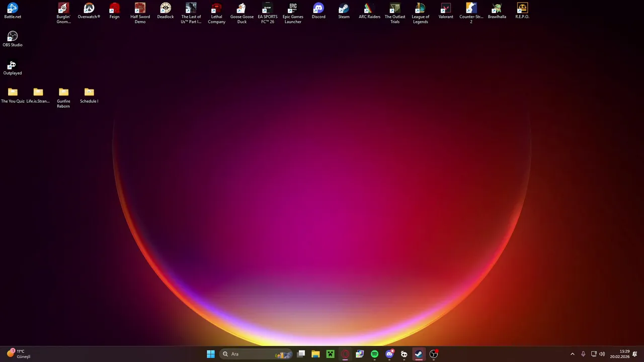
Task: Select the Feign game icon
Action: click(114, 11)
